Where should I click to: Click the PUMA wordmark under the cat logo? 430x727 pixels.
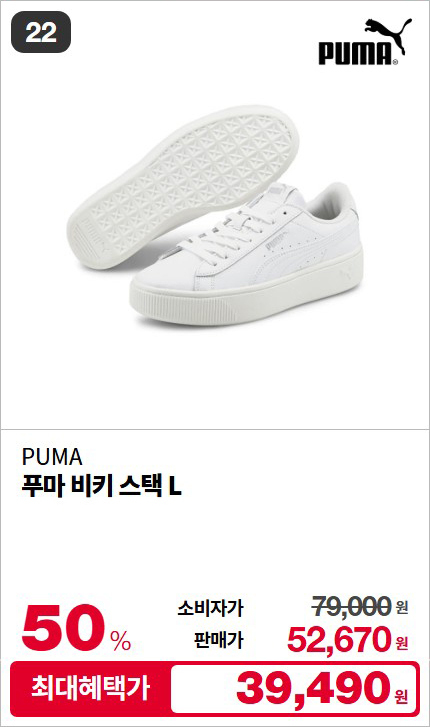click(x=357, y=53)
